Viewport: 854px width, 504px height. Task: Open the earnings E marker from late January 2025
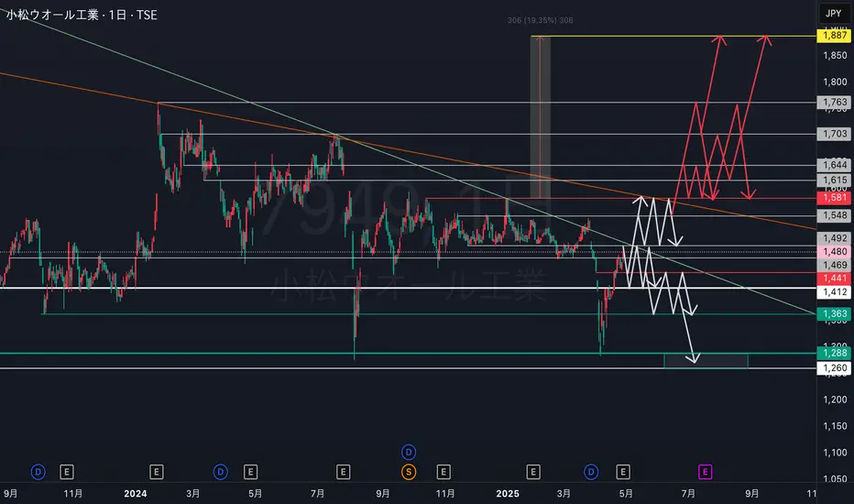pos(533,472)
